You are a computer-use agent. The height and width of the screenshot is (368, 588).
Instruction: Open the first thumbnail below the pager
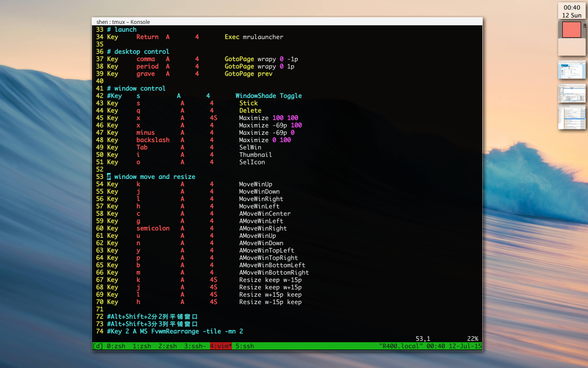click(572, 70)
